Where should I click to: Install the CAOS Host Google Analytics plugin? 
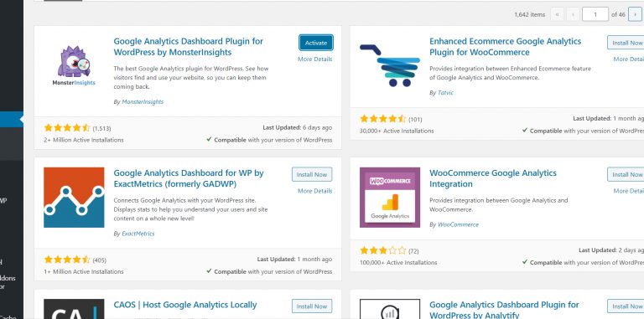312,306
